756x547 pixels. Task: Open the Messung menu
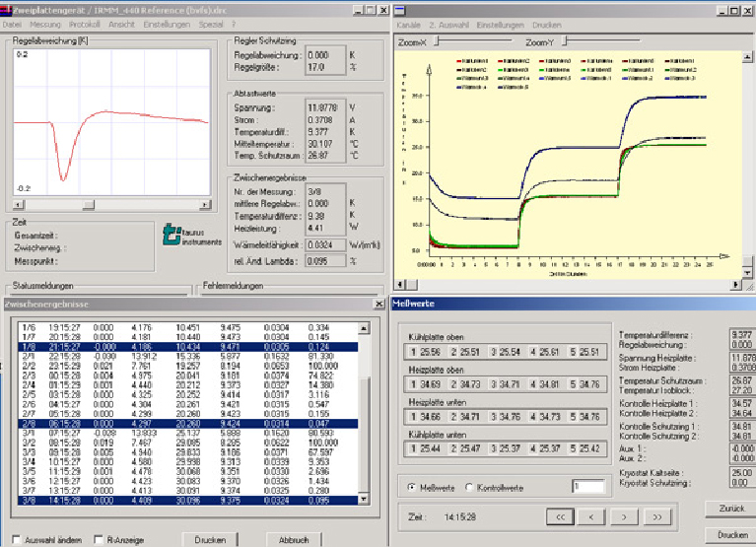(x=44, y=23)
